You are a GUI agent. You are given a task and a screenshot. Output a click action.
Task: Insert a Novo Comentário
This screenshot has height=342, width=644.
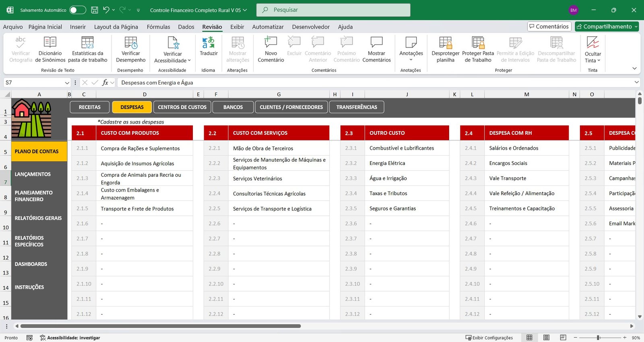[270, 43]
